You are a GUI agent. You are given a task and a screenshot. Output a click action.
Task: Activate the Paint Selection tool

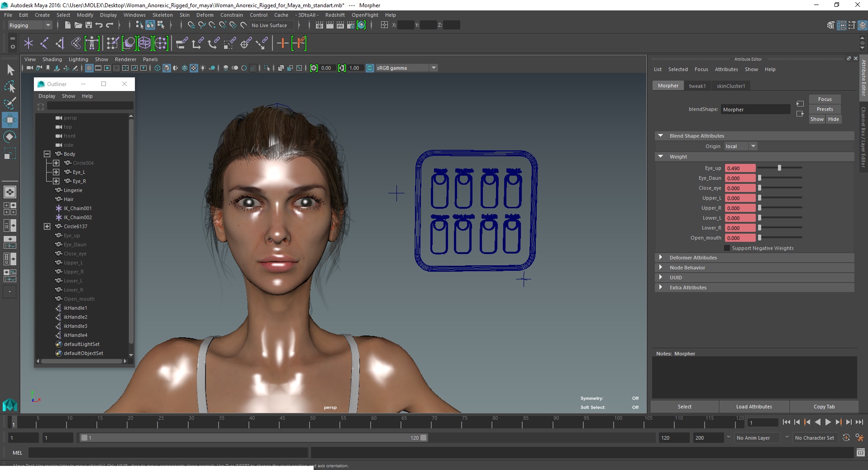click(10, 103)
